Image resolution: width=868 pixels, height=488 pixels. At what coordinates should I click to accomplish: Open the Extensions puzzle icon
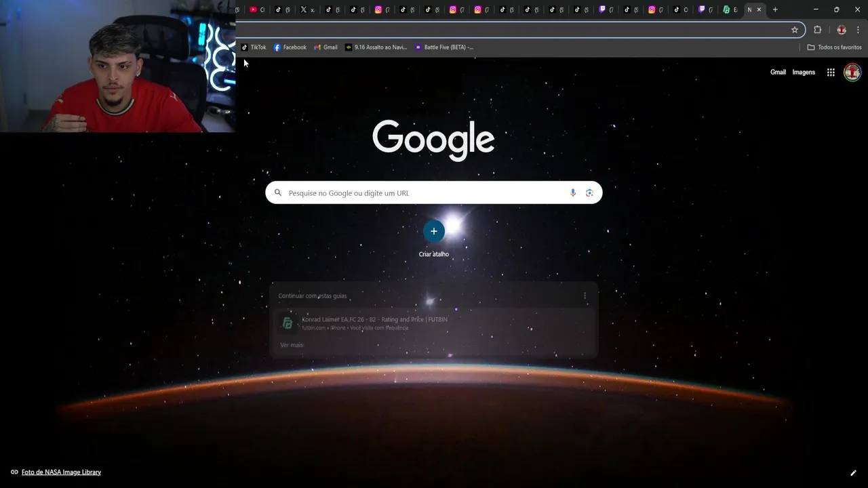[817, 30]
